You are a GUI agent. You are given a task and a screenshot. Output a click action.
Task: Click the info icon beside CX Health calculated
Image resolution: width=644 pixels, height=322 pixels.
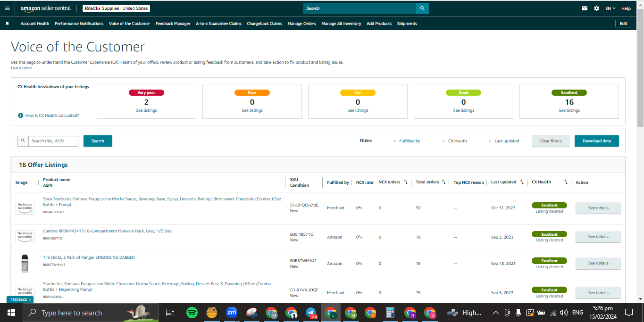point(21,116)
